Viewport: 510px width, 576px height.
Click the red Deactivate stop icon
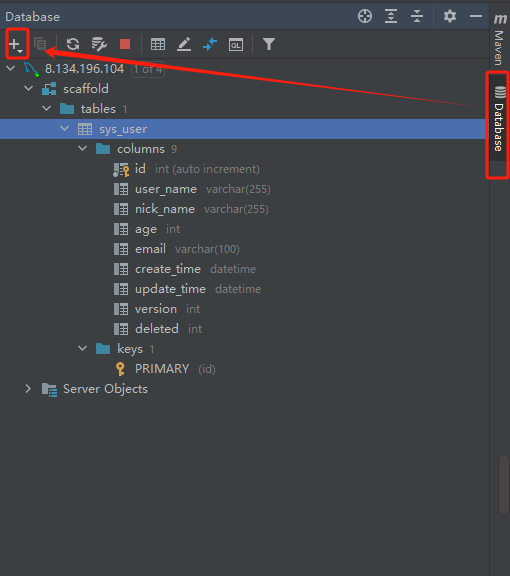point(125,44)
